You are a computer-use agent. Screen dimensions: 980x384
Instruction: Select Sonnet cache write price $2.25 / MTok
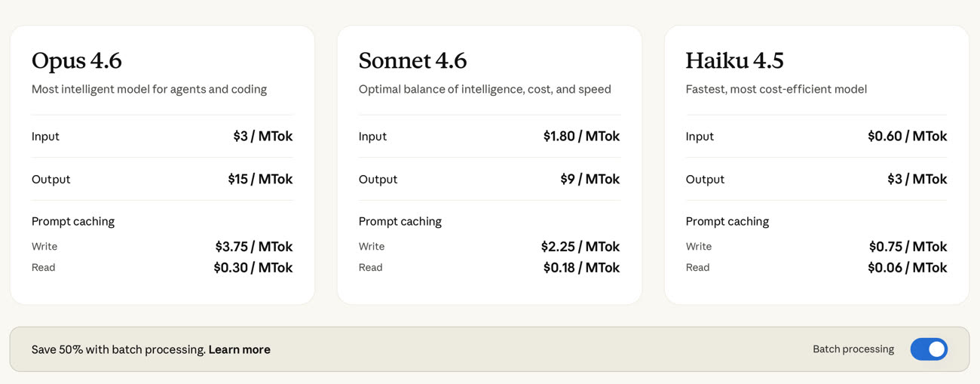point(580,247)
